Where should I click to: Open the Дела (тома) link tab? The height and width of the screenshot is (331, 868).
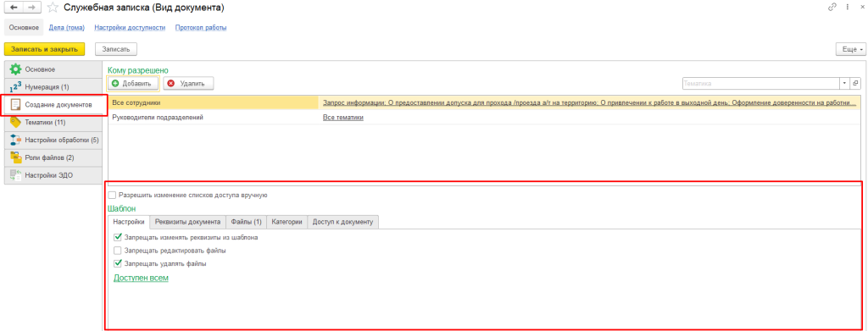pos(65,27)
